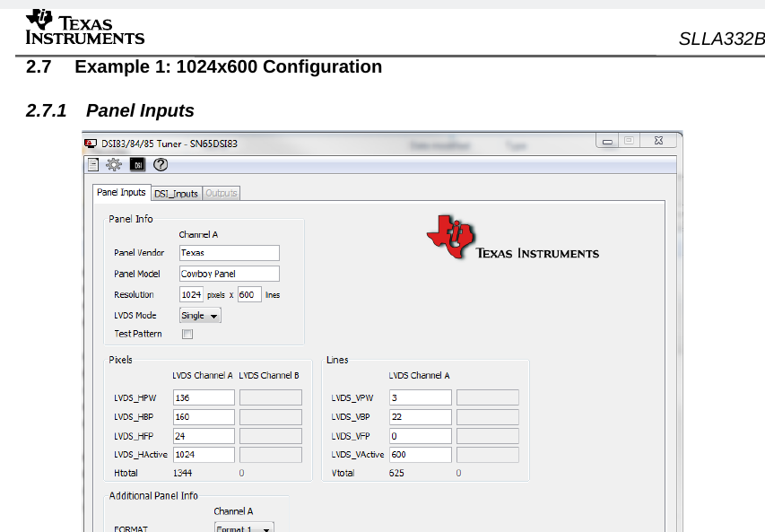
Task: Click the LVDS_VPW Channel A field
Action: coord(421,397)
